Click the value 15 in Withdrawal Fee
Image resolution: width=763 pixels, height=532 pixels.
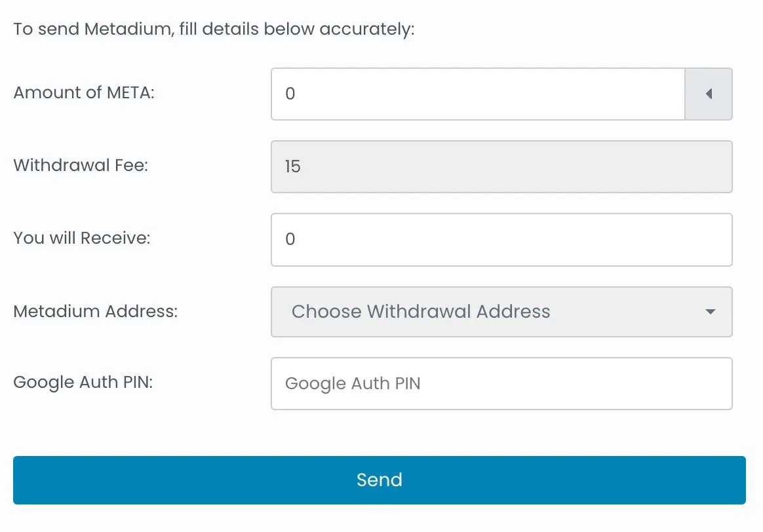coord(292,167)
